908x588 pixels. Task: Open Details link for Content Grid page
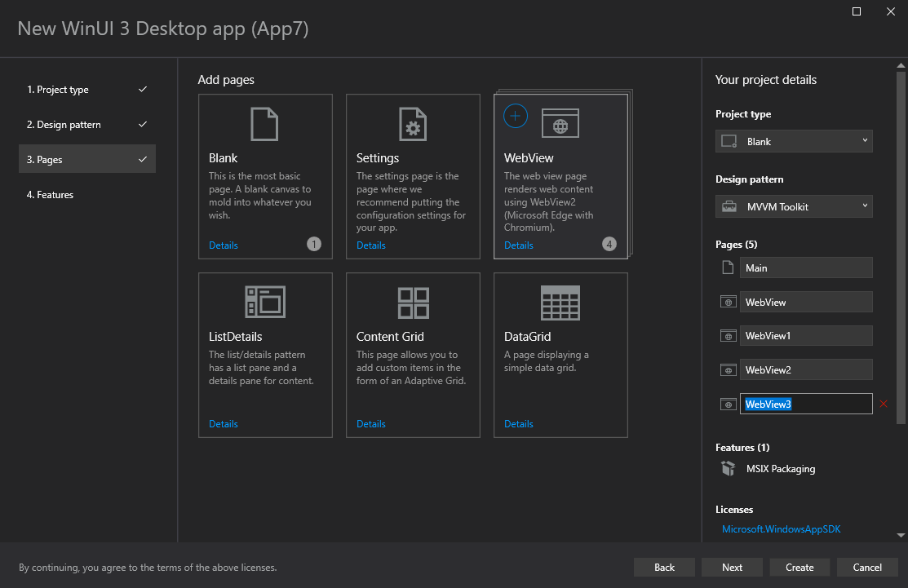[371, 423]
